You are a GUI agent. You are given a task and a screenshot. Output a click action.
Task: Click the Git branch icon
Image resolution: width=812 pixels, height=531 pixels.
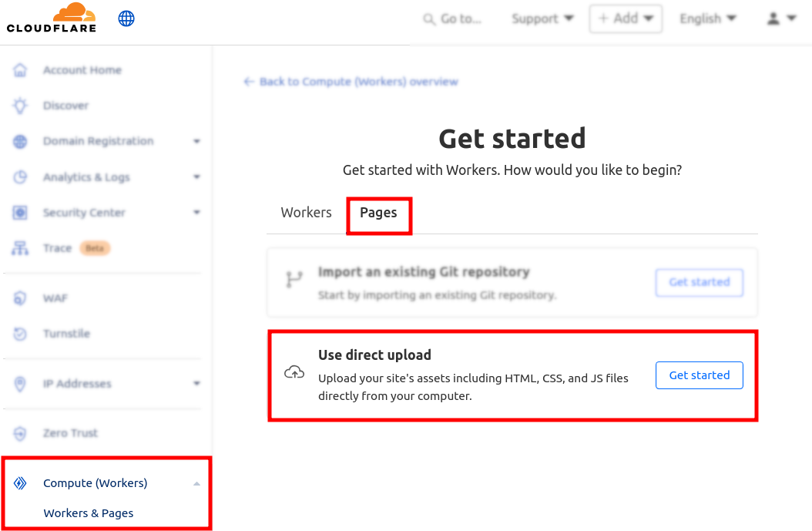point(294,280)
